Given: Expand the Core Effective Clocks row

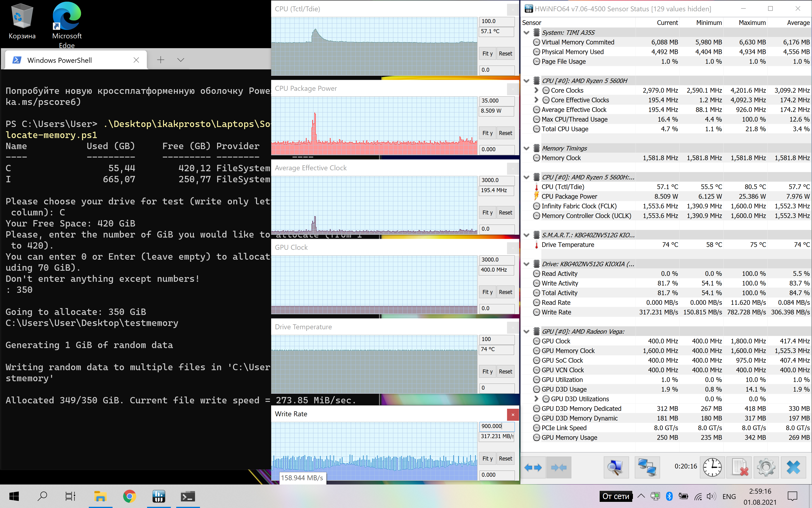Looking at the screenshot, I should coord(536,100).
